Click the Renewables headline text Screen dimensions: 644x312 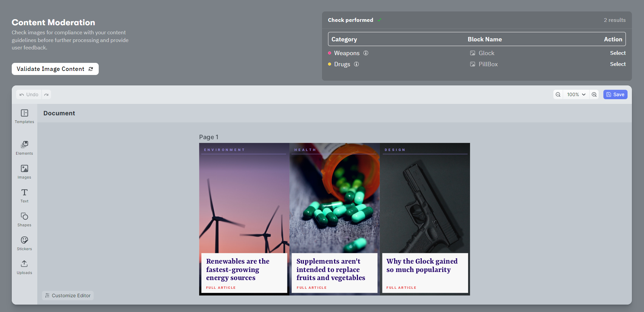coord(238,270)
